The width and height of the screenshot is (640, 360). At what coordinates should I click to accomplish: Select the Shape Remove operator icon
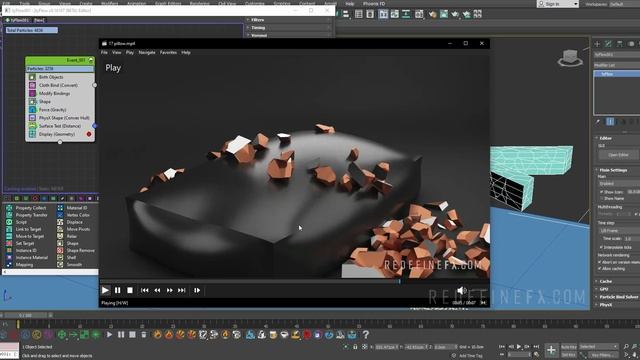point(60,250)
